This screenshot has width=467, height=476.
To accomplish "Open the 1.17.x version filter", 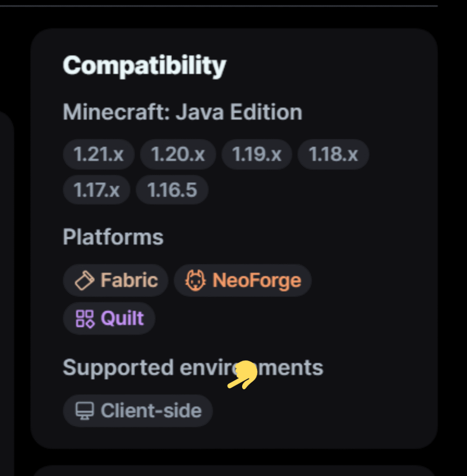I will coord(97,190).
